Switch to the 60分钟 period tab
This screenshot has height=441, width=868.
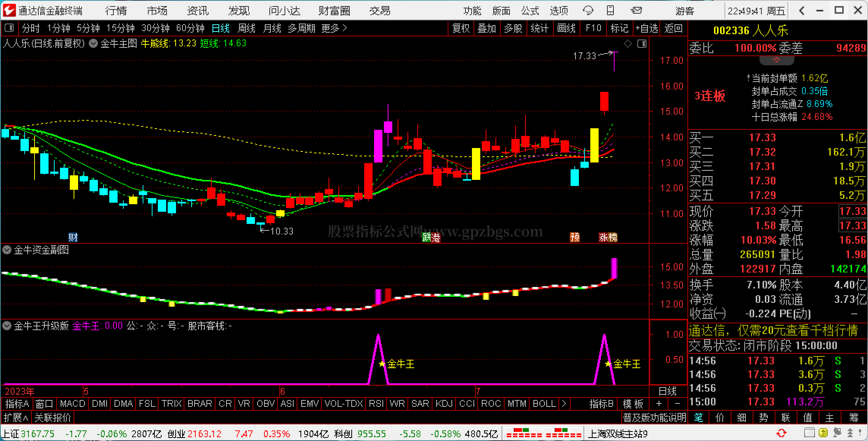pyautogui.click(x=190, y=28)
